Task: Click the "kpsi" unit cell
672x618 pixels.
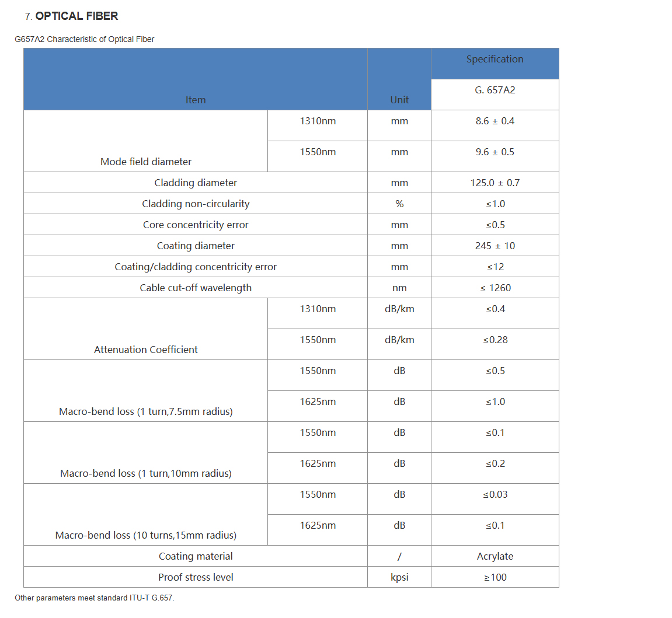Action: (399, 577)
